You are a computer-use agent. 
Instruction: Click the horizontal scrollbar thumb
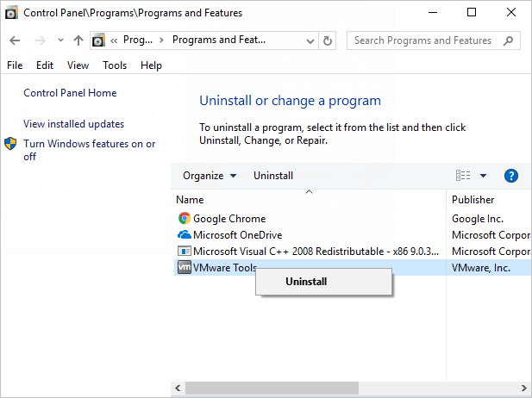tap(272, 388)
